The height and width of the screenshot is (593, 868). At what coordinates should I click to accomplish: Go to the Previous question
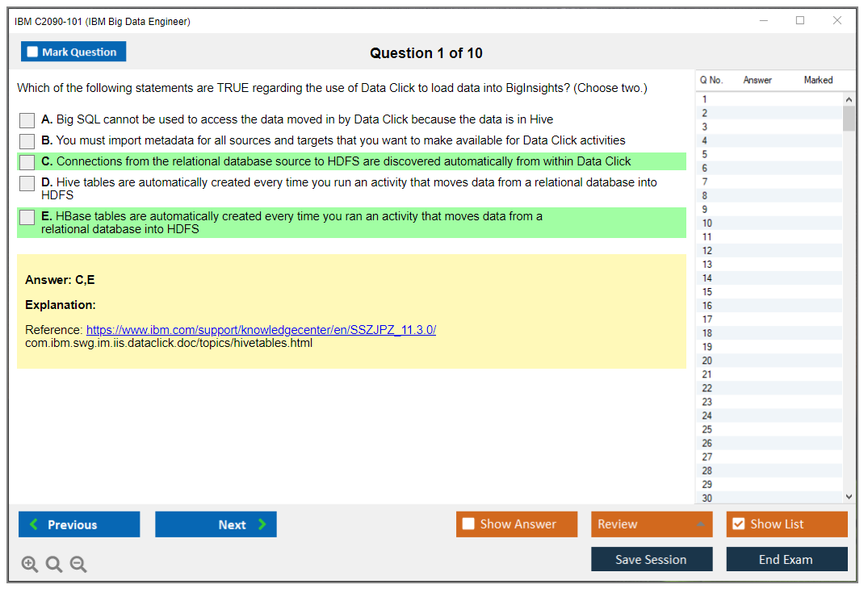click(x=79, y=524)
